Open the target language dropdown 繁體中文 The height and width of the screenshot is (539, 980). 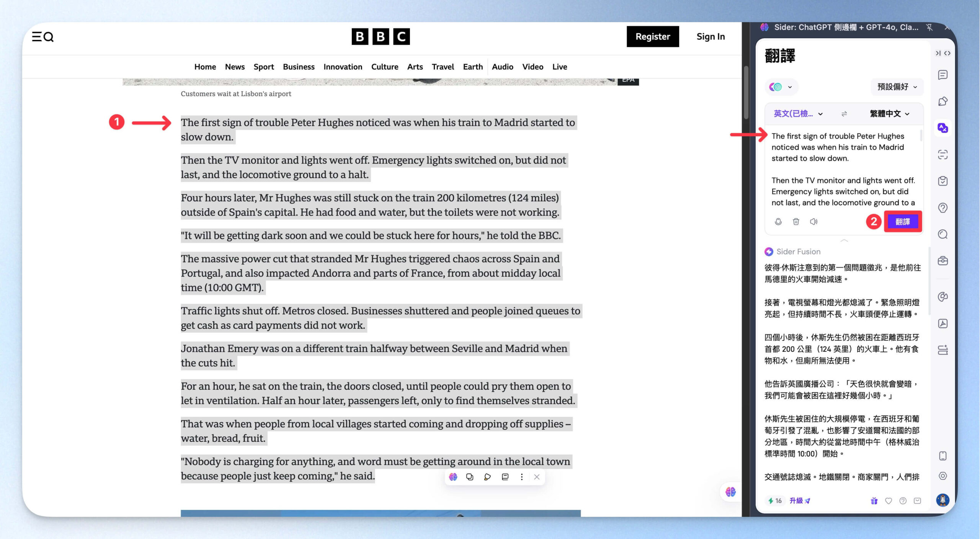point(889,114)
